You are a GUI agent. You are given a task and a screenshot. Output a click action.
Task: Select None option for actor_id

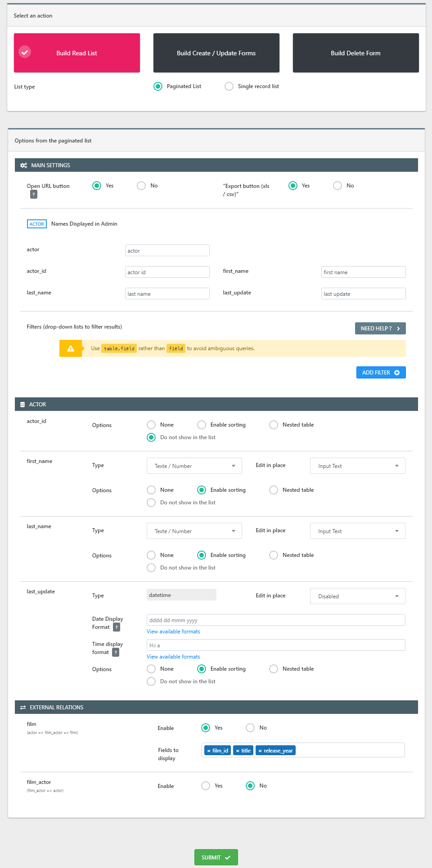pyautogui.click(x=151, y=425)
